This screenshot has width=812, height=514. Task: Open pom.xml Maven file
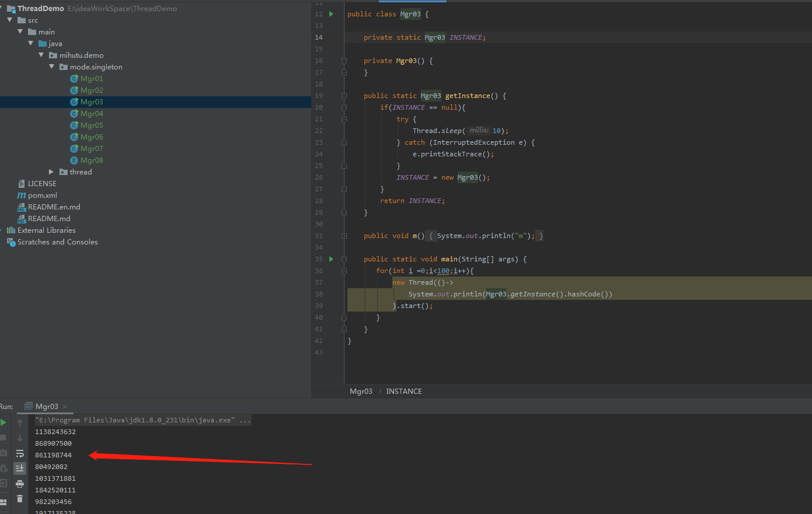pyautogui.click(x=42, y=195)
